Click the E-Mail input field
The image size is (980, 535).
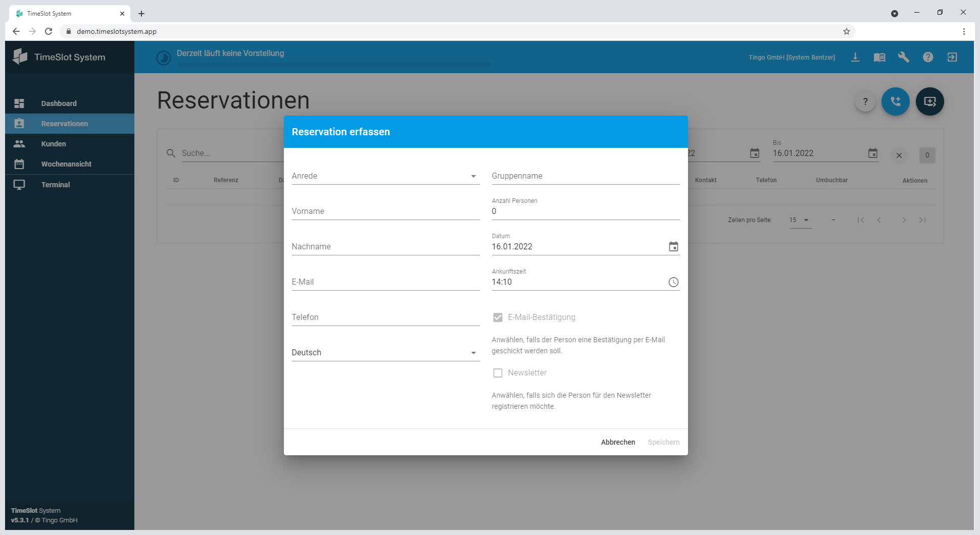tap(385, 282)
